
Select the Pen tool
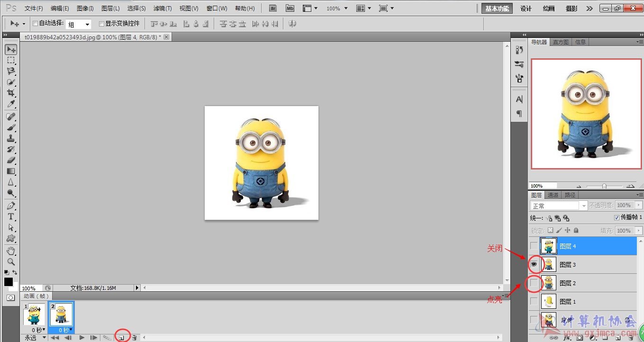[x=11, y=206]
